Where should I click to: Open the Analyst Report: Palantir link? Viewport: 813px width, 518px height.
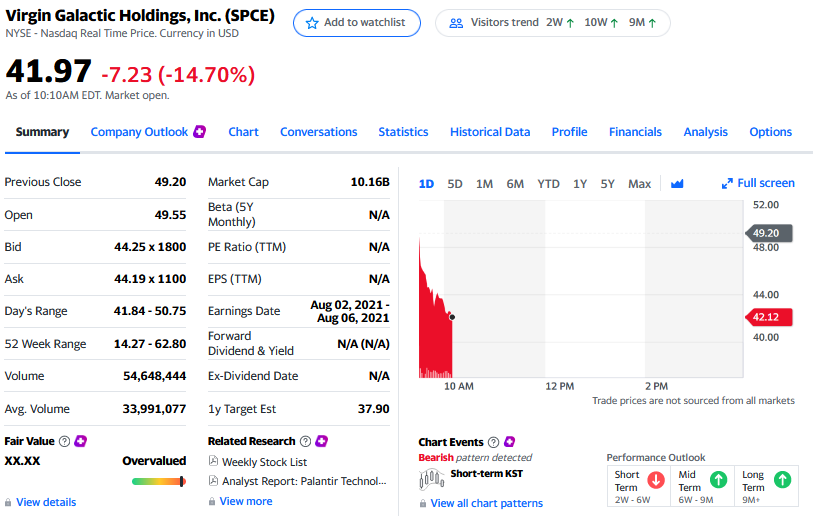click(x=304, y=481)
